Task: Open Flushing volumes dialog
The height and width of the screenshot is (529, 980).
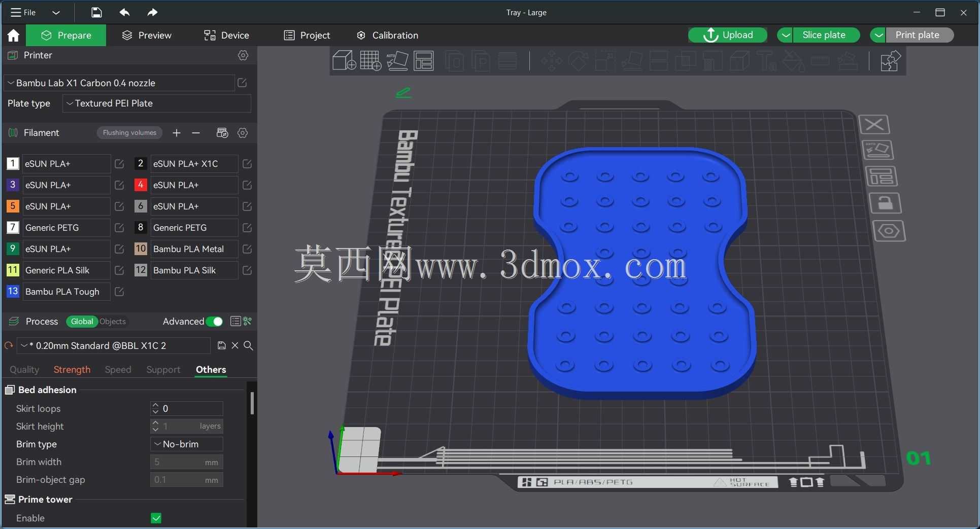Action: (x=129, y=133)
